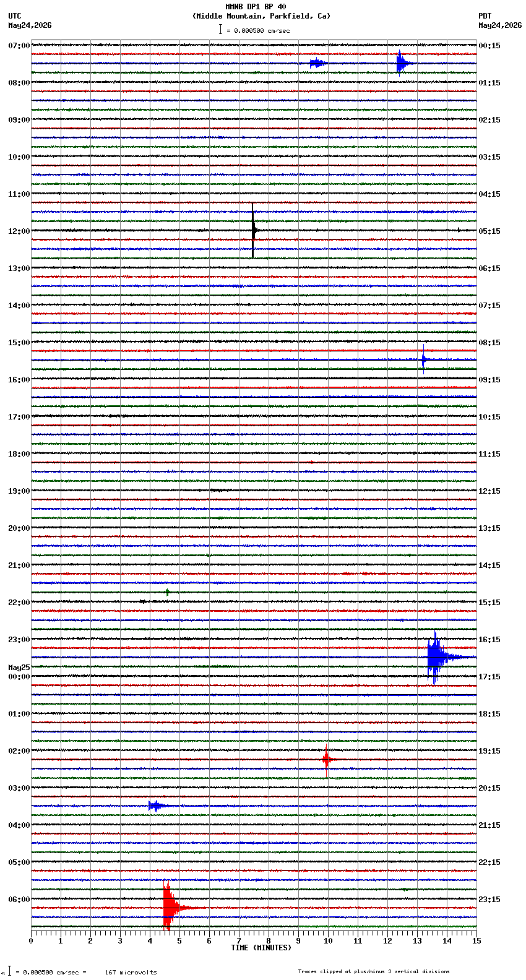Click the 'May25' date change label
This screenshot has height=980, width=526.
point(19,668)
